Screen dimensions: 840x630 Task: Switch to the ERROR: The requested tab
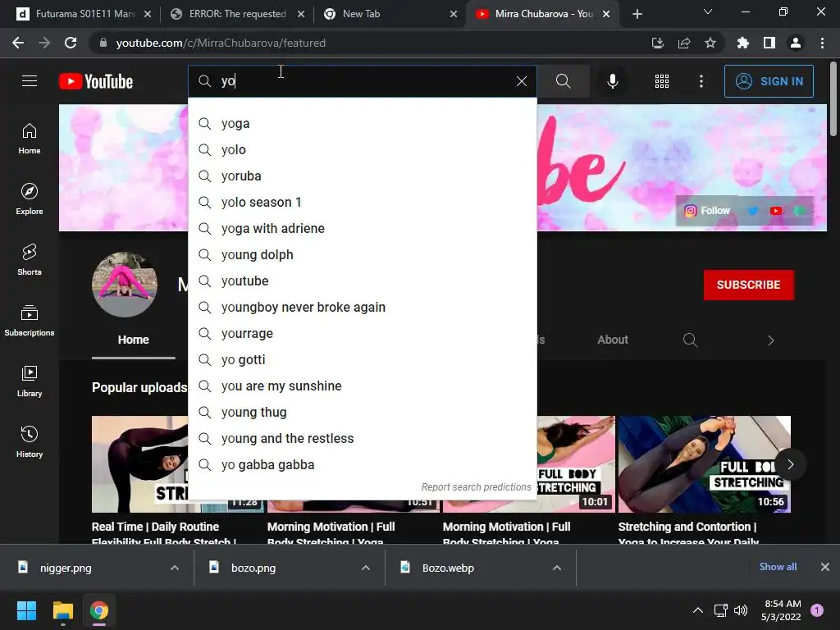pyautogui.click(x=237, y=14)
